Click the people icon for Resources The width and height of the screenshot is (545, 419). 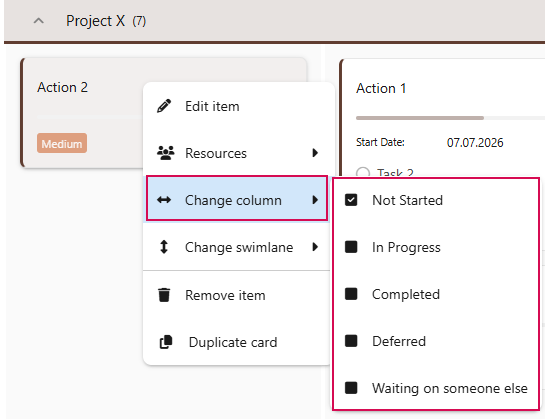tap(165, 153)
